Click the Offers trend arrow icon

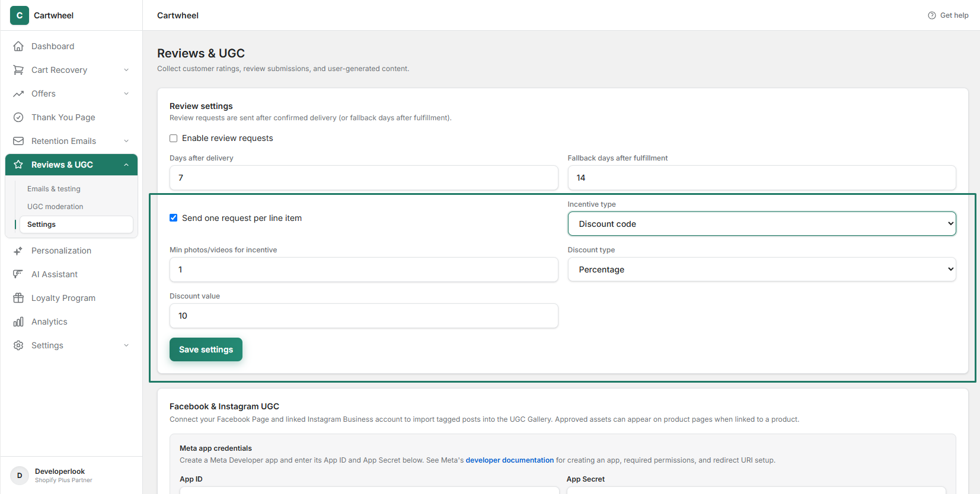click(18, 94)
